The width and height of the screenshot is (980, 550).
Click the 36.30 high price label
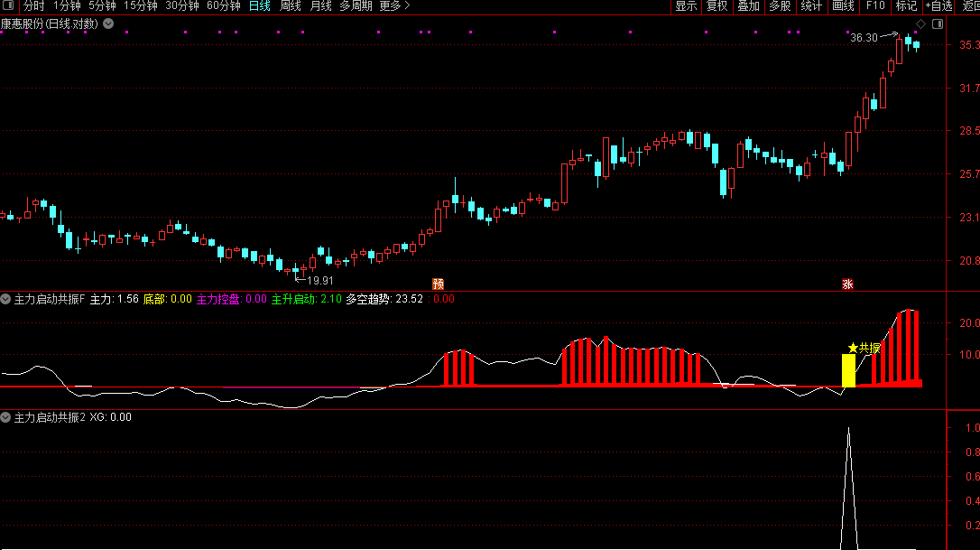click(864, 38)
